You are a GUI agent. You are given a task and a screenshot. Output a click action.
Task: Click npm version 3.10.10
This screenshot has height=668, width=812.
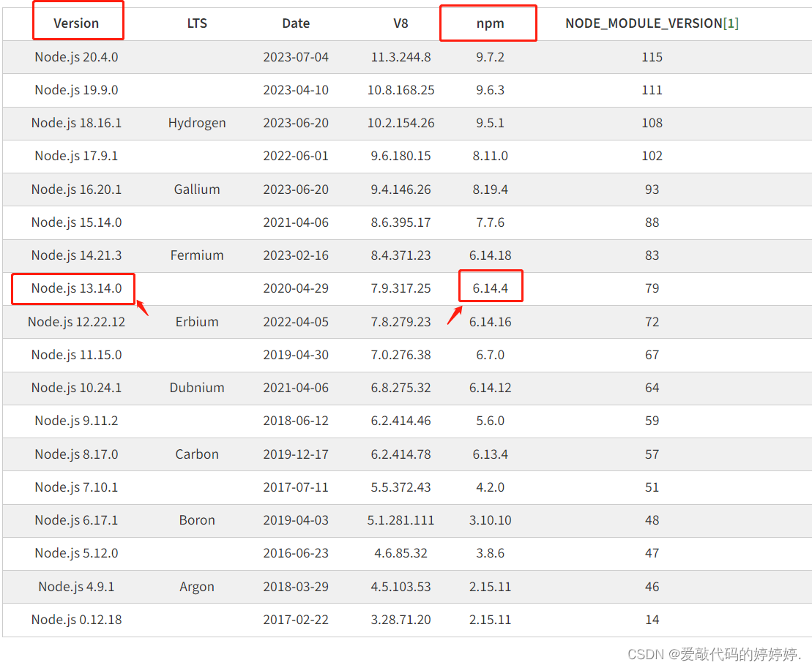(x=490, y=520)
